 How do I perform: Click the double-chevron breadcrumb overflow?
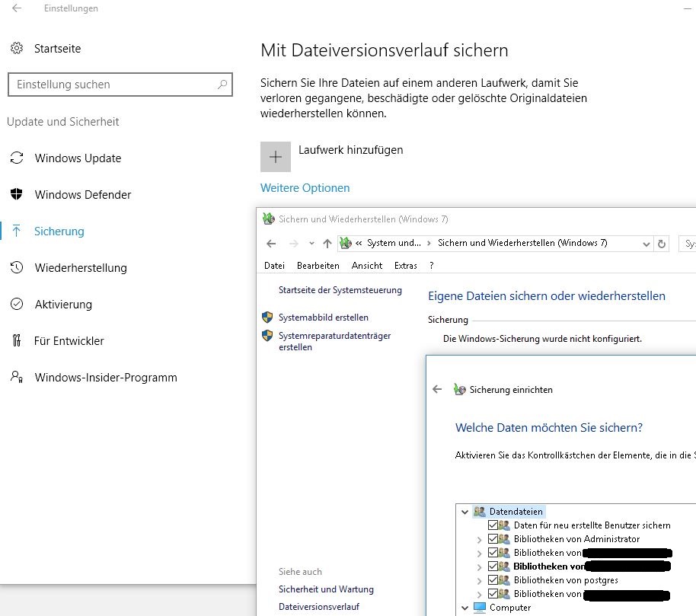tap(359, 243)
